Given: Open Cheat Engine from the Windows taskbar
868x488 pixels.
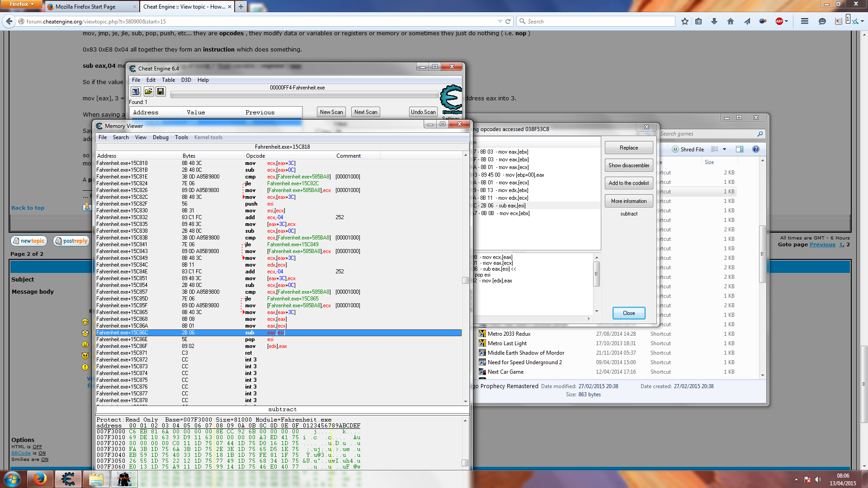Looking at the screenshot, I should (x=68, y=479).
